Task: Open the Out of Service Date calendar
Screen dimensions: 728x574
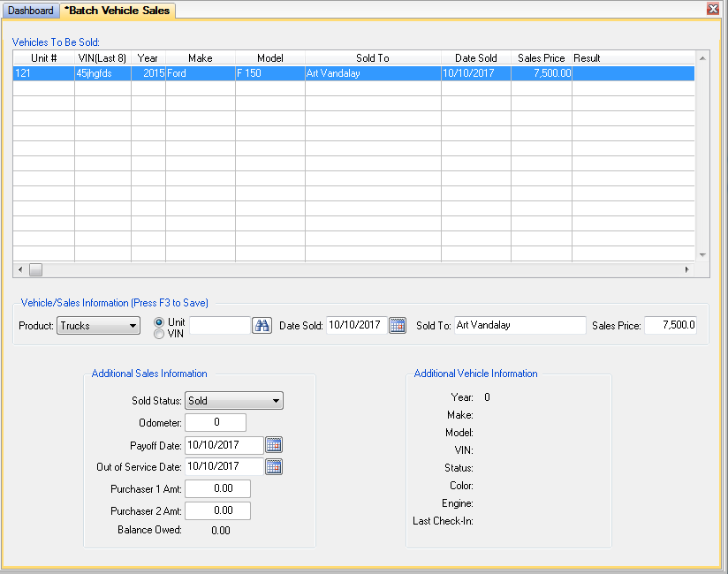Action: [x=274, y=467]
